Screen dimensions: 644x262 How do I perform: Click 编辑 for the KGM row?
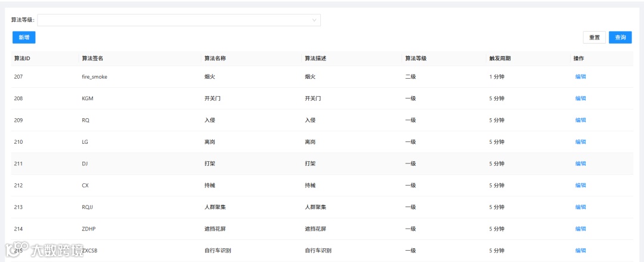point(580,98)
